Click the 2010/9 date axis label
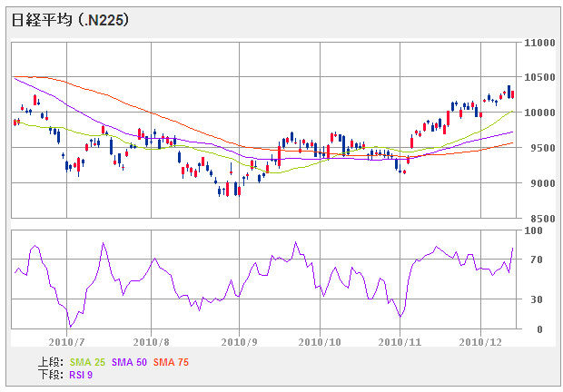 pos(239,342)
